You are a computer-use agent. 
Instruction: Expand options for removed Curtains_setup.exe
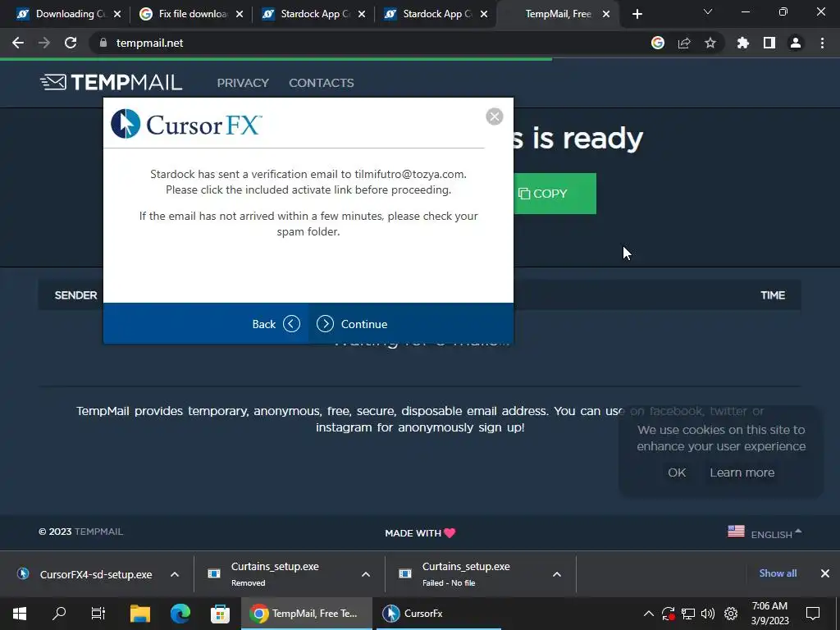365,574
